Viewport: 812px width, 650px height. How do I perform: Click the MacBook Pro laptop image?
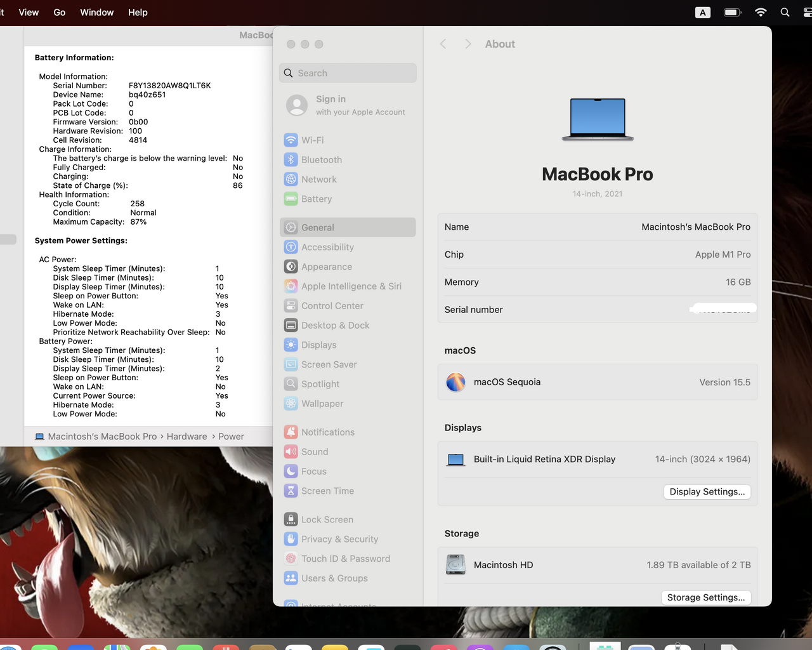click(598, 119)
